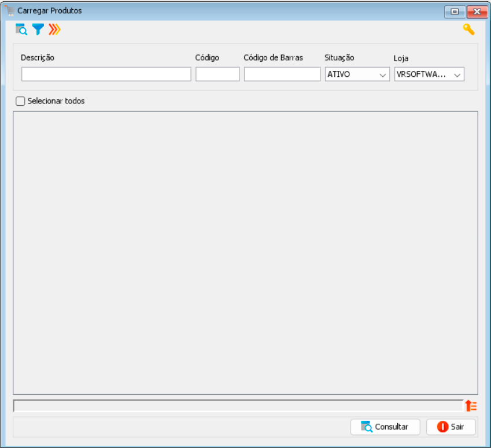This screenshot has height=448, width=491.
Task: Click the Situação dropdown arrow
Action: pos(383,75)
